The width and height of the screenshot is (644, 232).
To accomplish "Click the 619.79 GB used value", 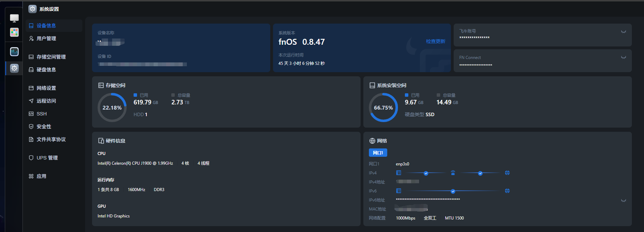I will 146,102.
